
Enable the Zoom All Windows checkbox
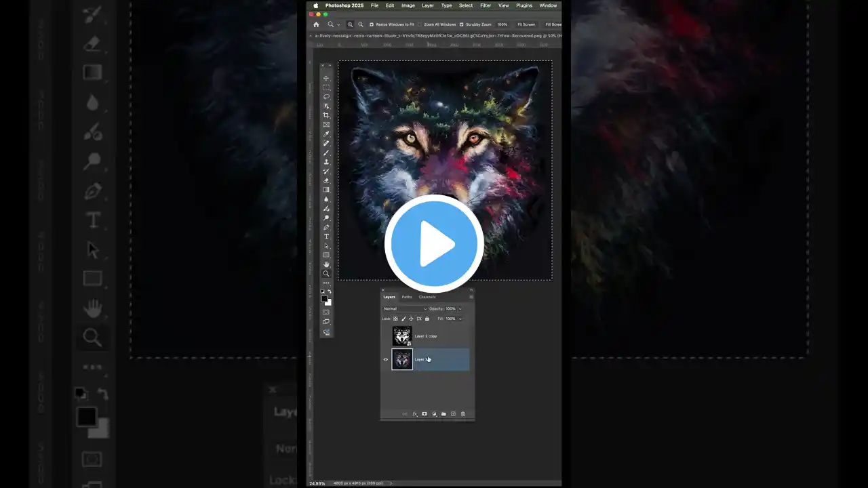point(419,24)
